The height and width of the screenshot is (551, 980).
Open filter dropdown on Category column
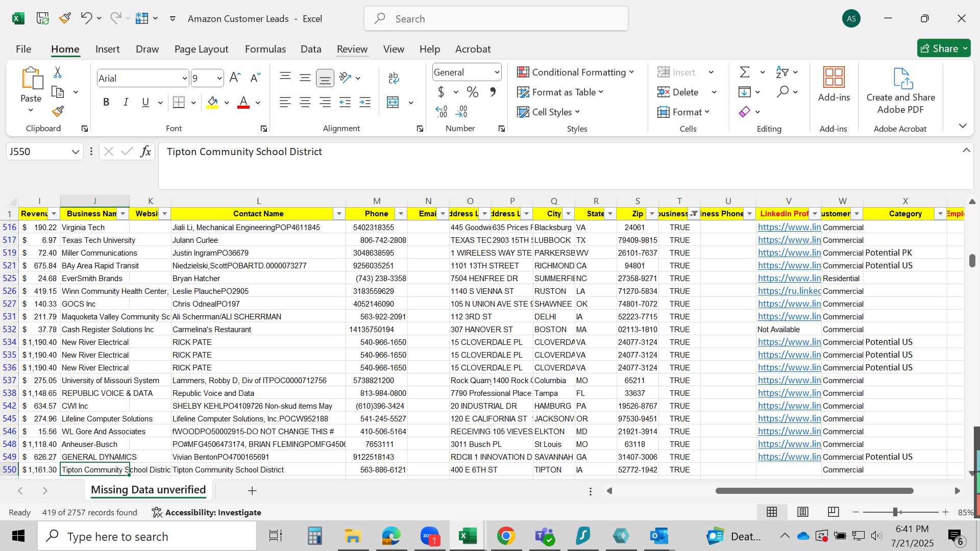pyautogui.click(x=940, y=214)
